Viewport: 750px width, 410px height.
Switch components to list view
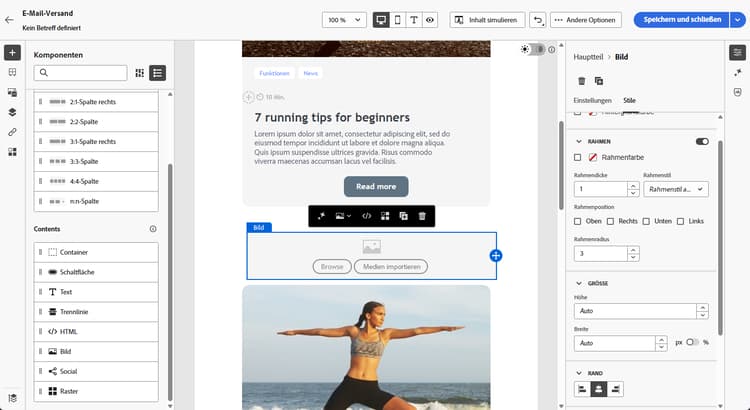pyautogui.click(x=157, y=73)
